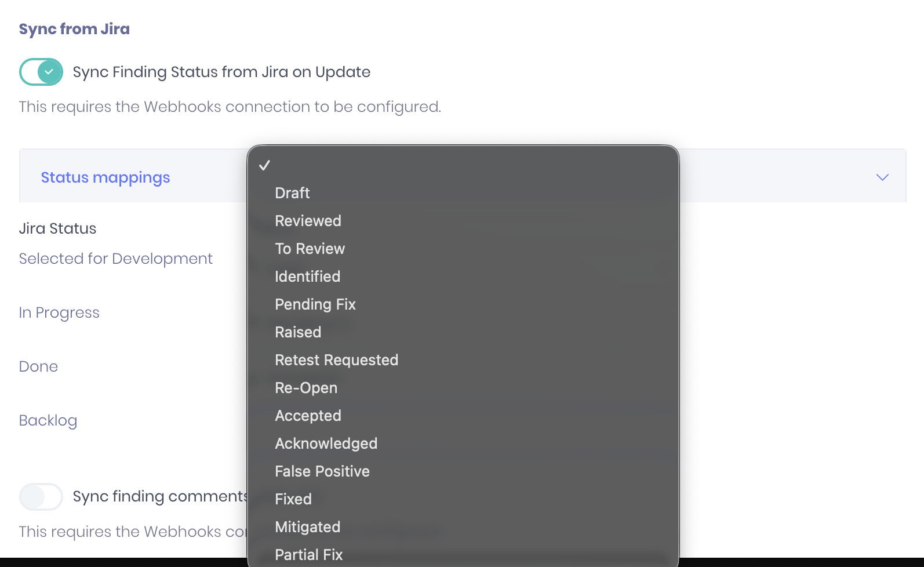Collapse Status mappings with chevron arrow
Viewport: 924px width, 567px height.
[882, 177]
